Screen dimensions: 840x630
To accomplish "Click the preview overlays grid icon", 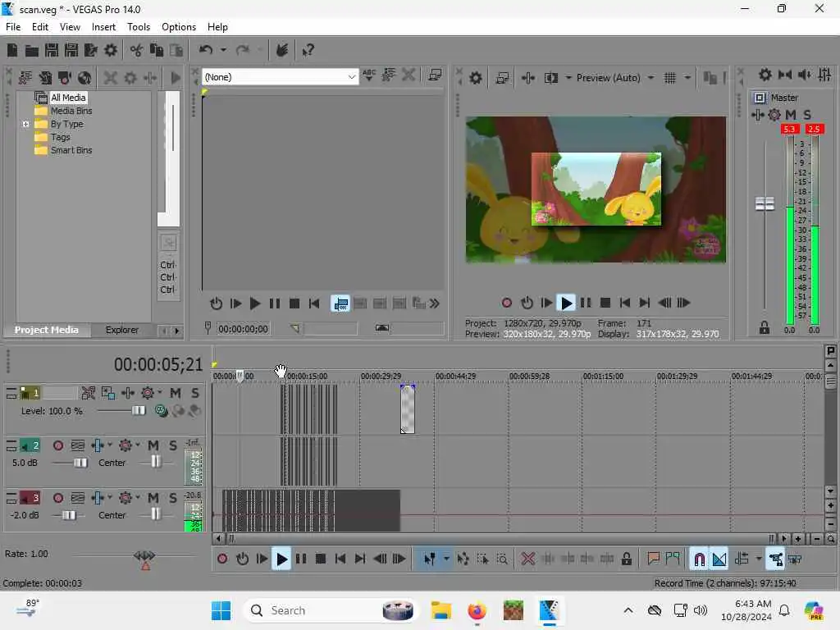I will [669, 78].
